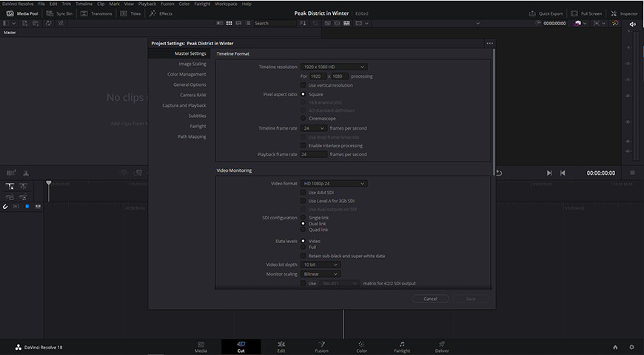Open the Media page

[201, 347]
